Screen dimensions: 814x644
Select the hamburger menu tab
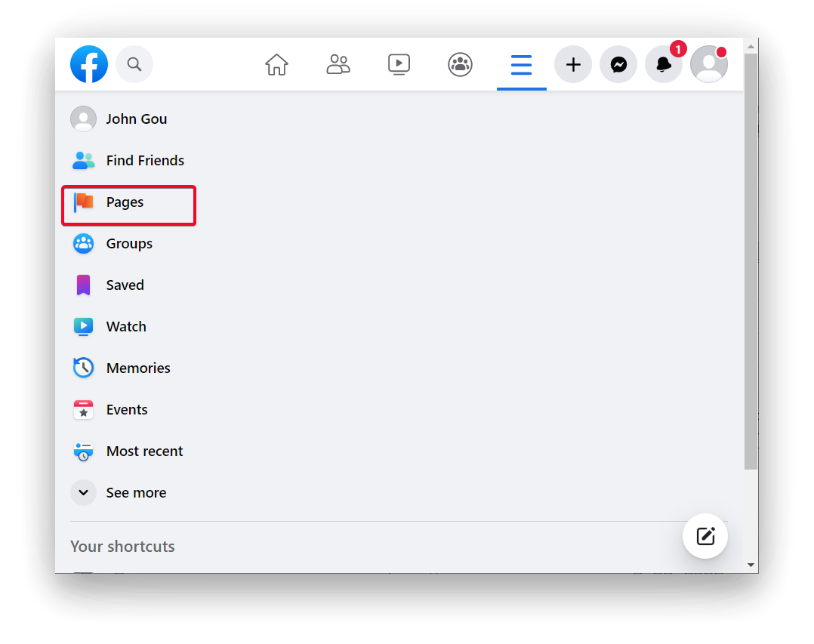[521, 65]
